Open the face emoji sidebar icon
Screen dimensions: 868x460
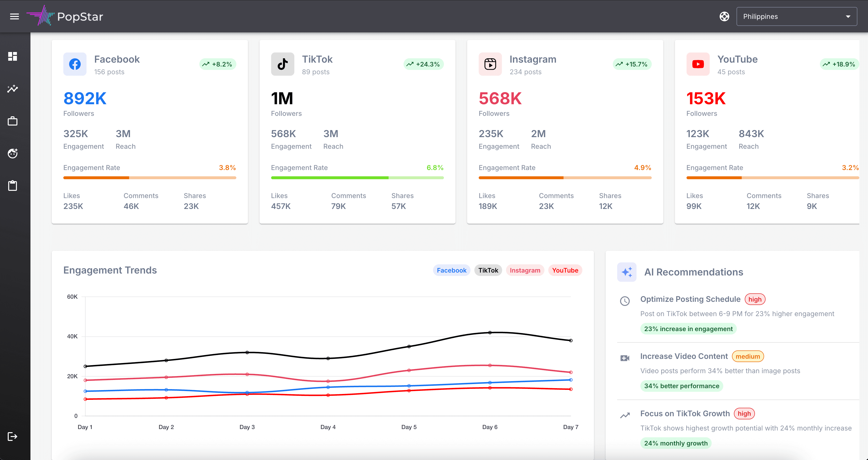coord(13,153)
